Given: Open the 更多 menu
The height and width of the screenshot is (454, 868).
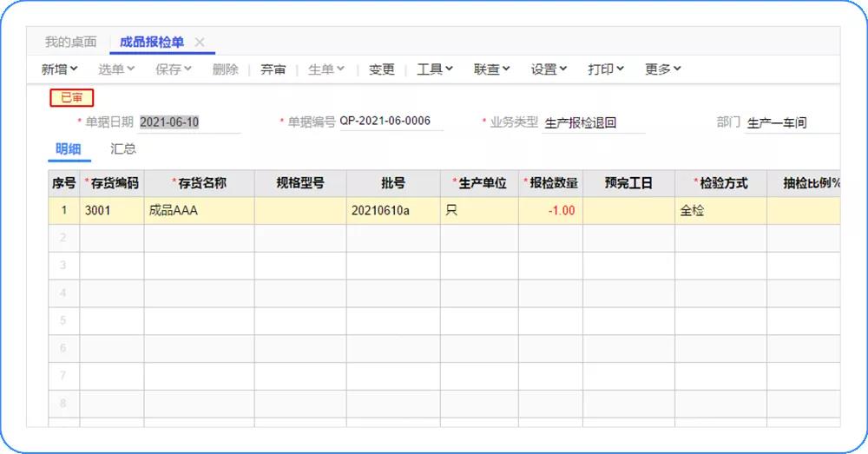Looking at the screenshot, I should 662,69.
